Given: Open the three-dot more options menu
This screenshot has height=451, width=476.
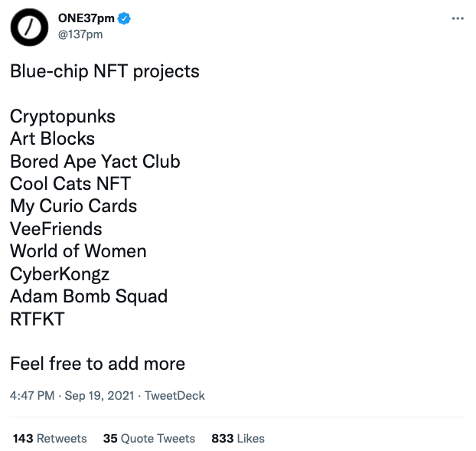Looking at the screenshot, I should (458, 18).
